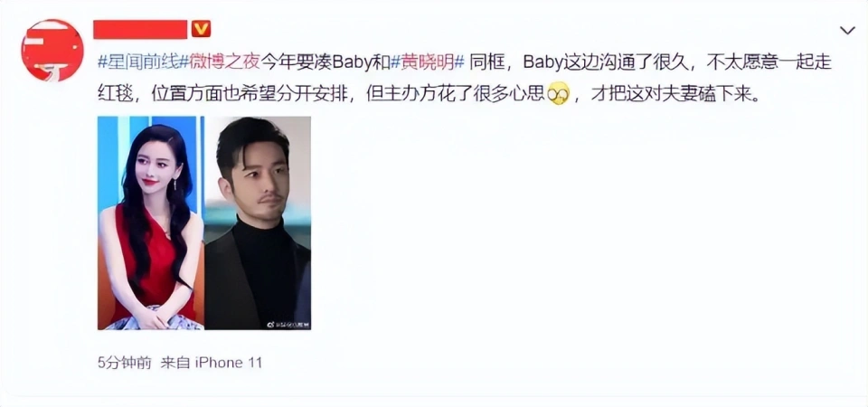The width and height of the screenshot is (868, 407).
Task: Click the phrase 但主办方花了很多心思
Action: pyautogui.click(x=456, y=94)
